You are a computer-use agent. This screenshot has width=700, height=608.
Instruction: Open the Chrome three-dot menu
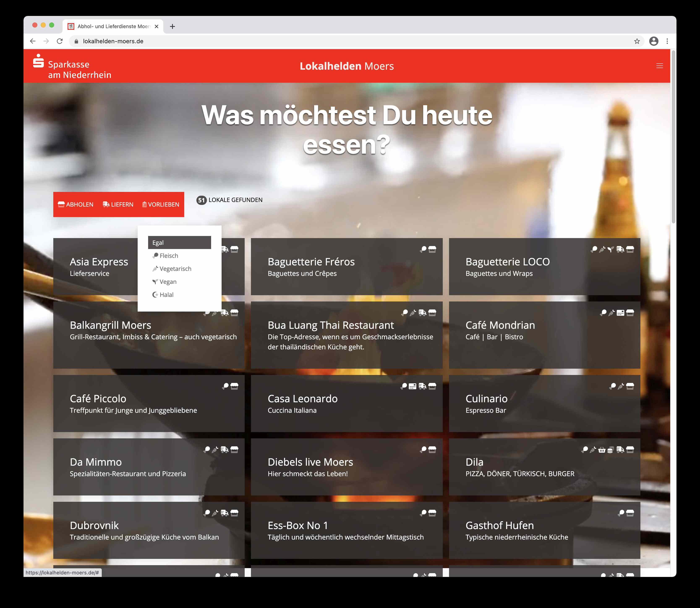(667, 41)
